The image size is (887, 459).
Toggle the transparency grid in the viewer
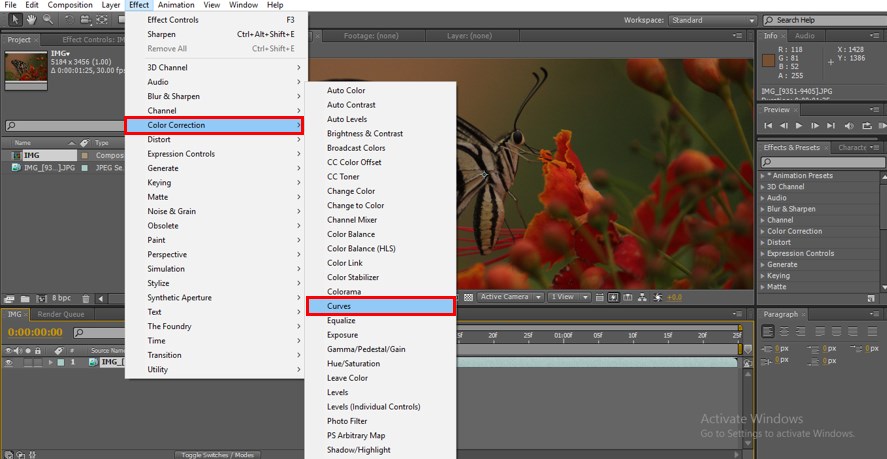pyautogui.click(x=468, y=297)
